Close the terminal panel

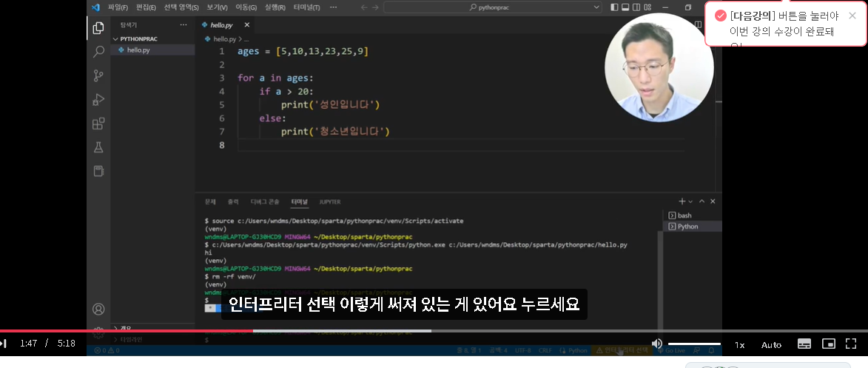pyautogui.click(x=713, y=201)
